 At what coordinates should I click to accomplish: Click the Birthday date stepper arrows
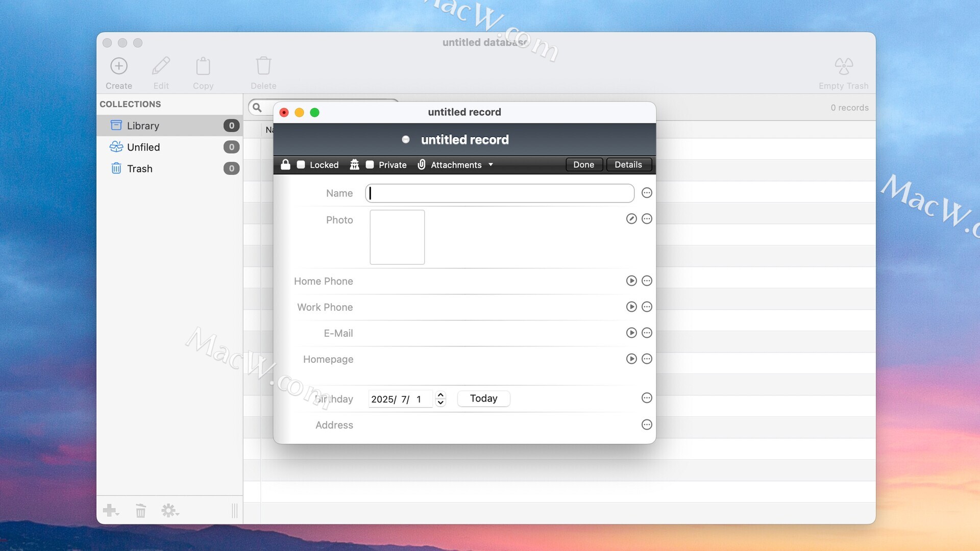coord(440,398)
